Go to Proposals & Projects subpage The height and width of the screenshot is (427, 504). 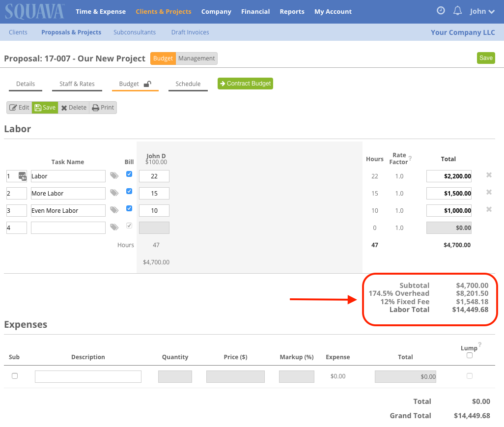71,32
